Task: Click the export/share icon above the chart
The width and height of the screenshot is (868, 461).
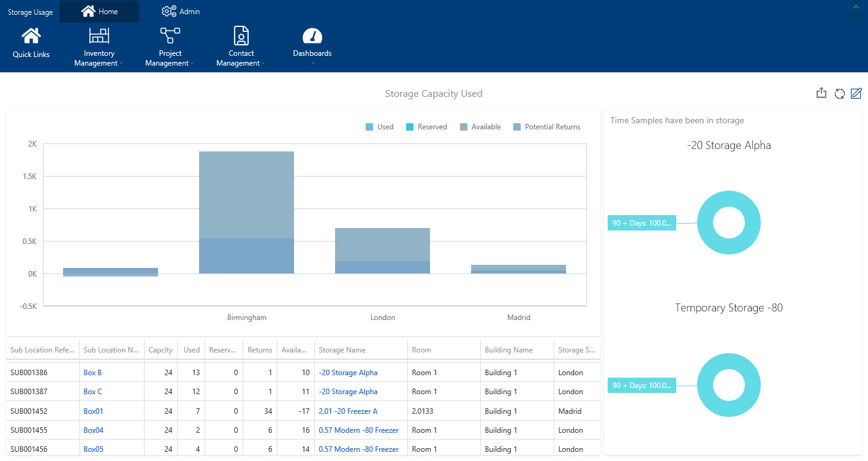Action: (x=821, y=93)
